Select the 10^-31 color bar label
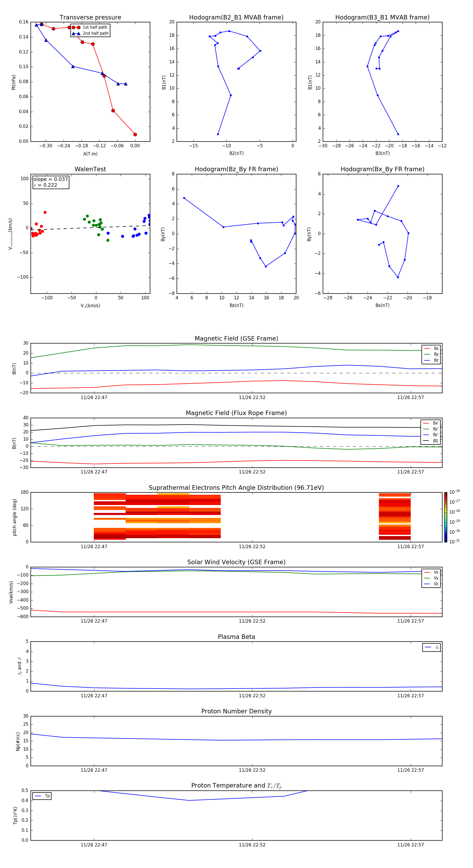The width and height of the screenshot is (473, 868). pyautogui.click(x=455, y=542)
